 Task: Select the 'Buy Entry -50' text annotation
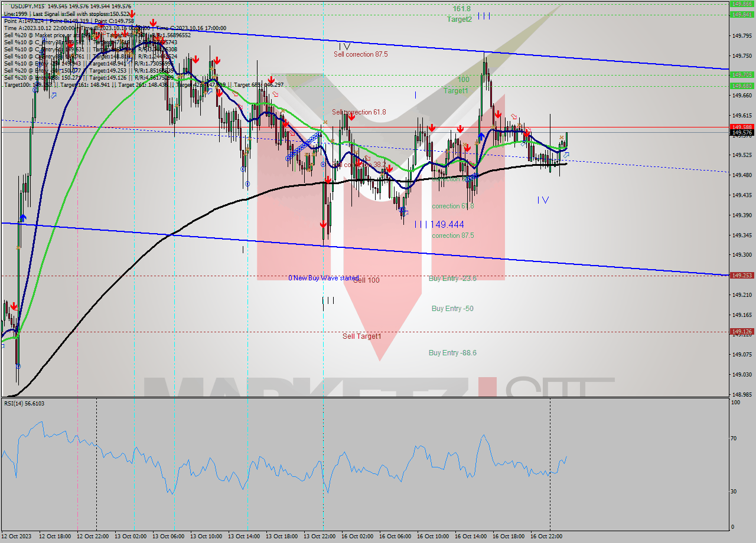pyautogui.click(x=452, y=308)
